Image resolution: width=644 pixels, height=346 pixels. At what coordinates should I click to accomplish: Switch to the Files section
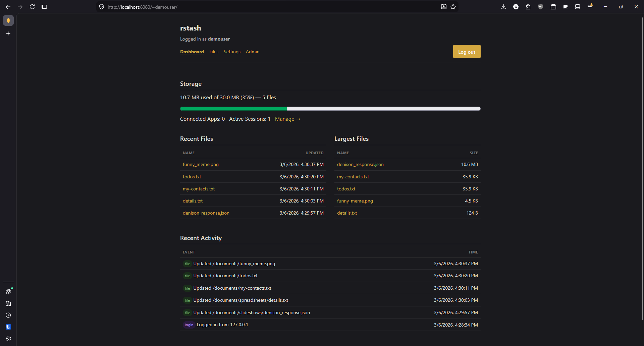(214, 52)
